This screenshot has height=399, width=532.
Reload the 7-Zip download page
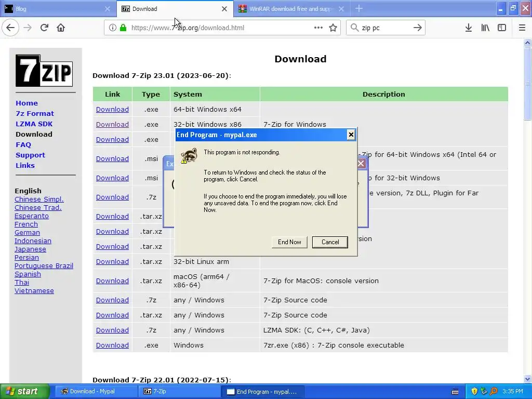click(x=44, y=28)
